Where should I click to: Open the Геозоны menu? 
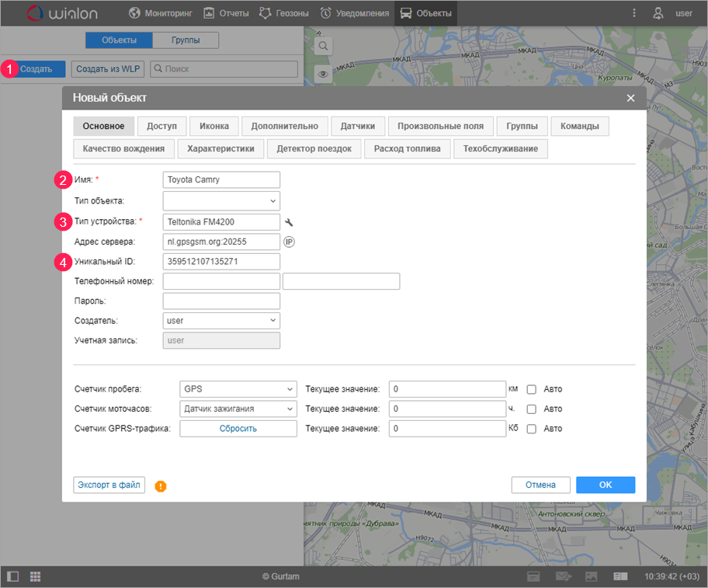click(284, 13)
